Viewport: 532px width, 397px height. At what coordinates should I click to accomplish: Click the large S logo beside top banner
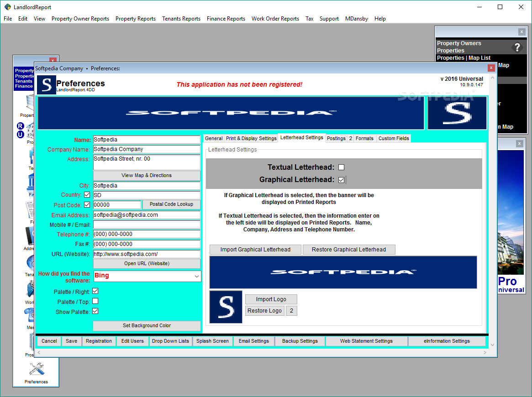[458, 113]
